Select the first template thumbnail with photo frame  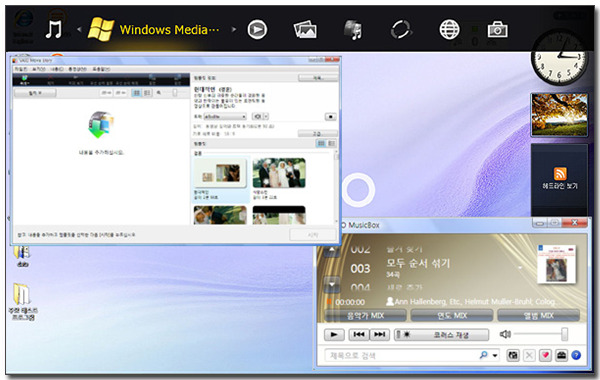tap(220, 173)
